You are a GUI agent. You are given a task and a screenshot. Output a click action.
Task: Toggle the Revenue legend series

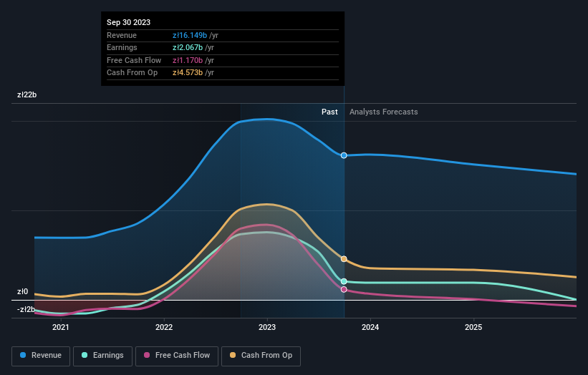coord(41,356)
